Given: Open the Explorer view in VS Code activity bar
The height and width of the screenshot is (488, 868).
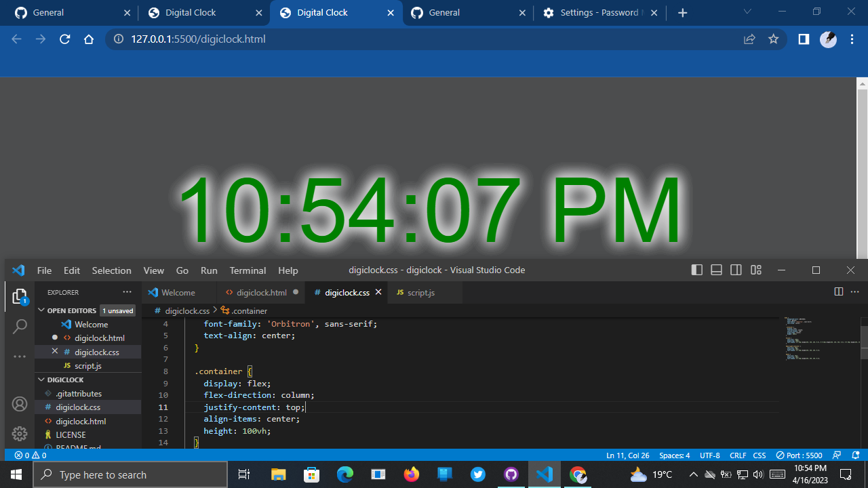Looking at the screenshot, I should point(20,296).
